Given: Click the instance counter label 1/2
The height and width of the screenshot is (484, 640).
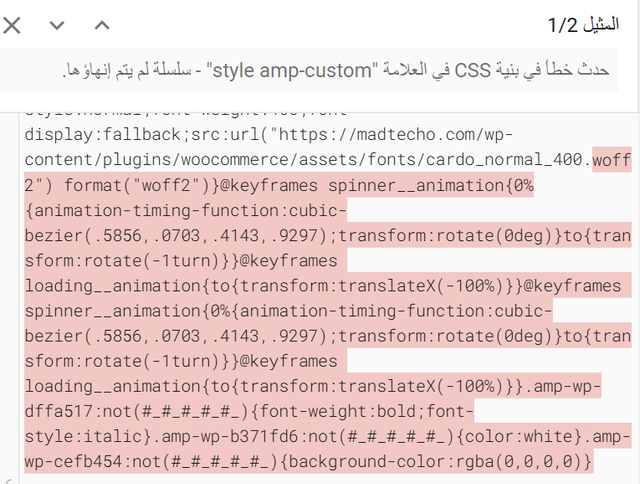Looking at the screenshot, I should point(583,25).
